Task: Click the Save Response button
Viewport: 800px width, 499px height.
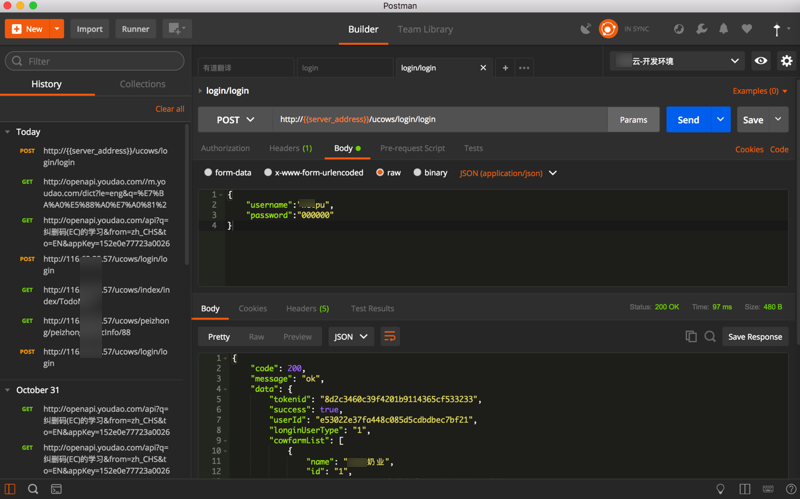Action: coord(755,337)
